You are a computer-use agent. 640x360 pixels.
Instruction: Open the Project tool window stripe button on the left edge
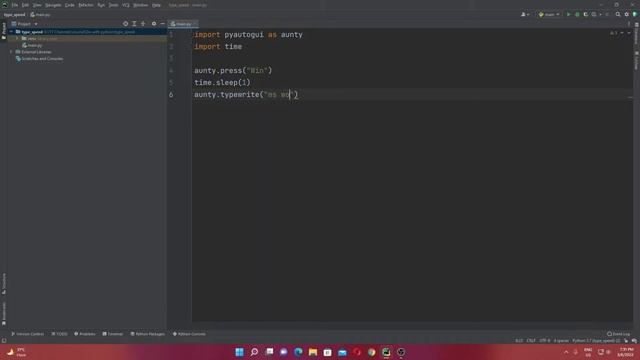click(4, 31)
